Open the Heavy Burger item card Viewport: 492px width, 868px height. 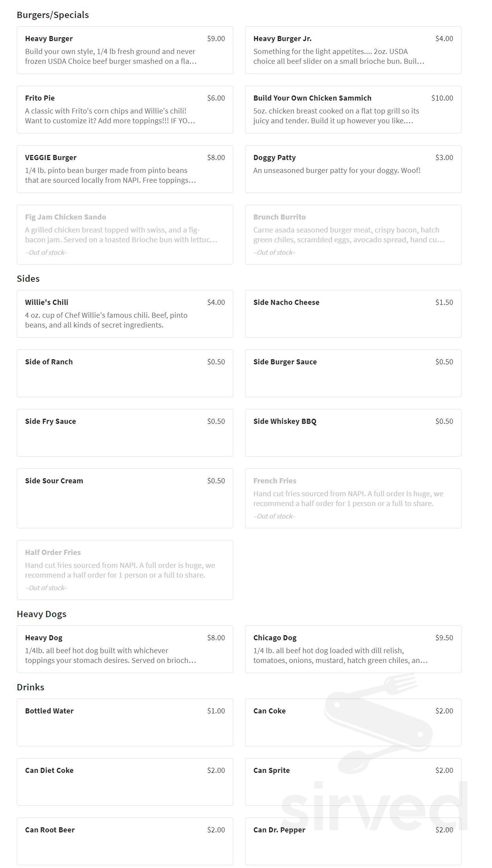125,50
